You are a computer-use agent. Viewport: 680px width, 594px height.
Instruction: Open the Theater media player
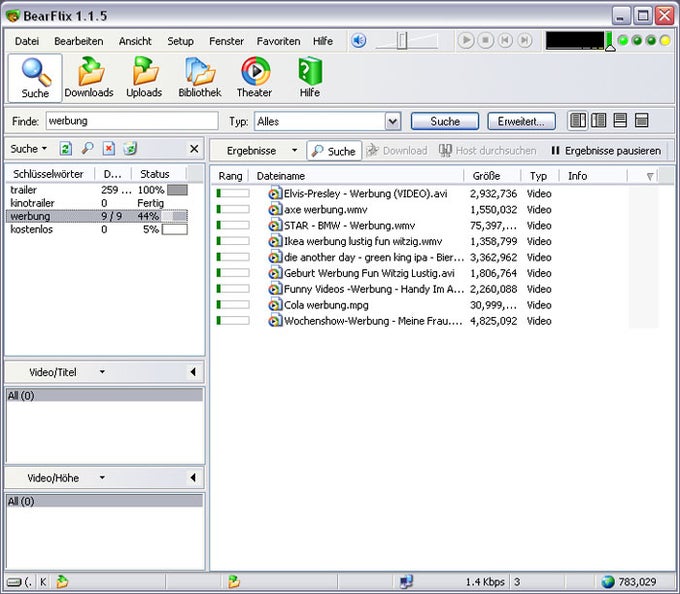pyautogui.click(x=255, y=78)
